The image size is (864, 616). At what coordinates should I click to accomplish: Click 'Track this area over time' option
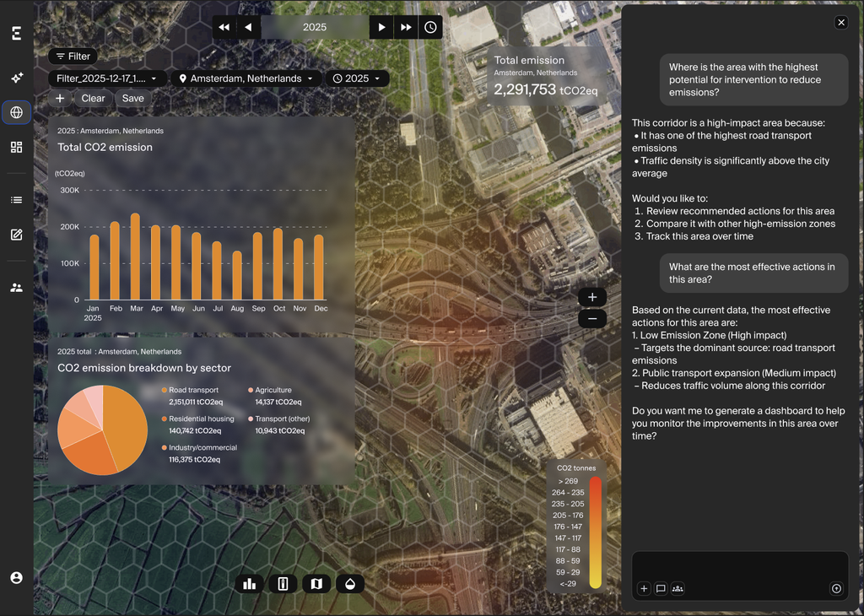[x=699, y=236]
